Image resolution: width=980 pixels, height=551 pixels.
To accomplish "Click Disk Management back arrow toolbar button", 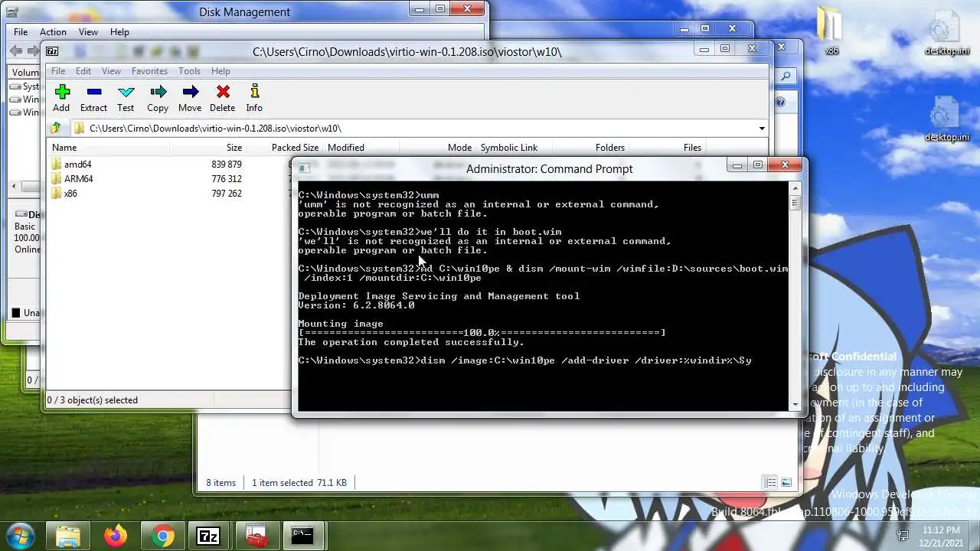I will 15,51.
